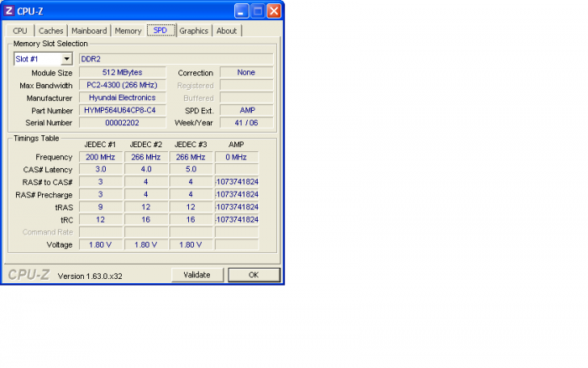This screenshot has height=368, width=588.
Task: Click the 0 MHz AMP frequency cell
Action: tap(236, 157)
